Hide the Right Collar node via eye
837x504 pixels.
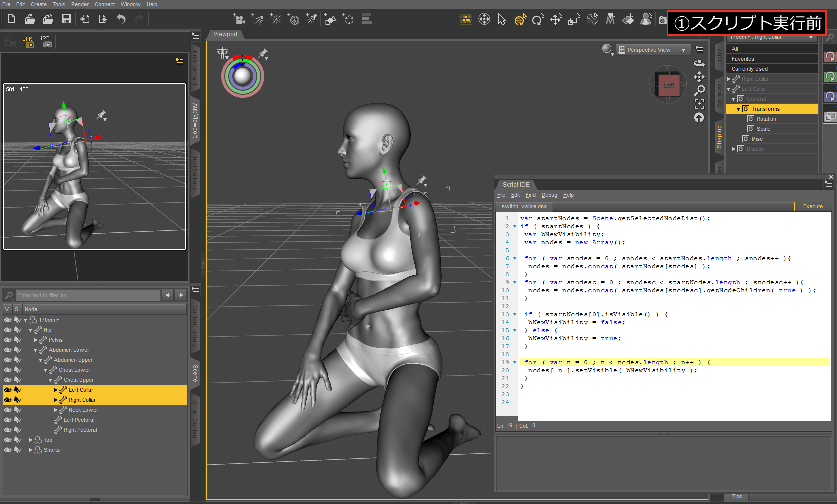8,400
